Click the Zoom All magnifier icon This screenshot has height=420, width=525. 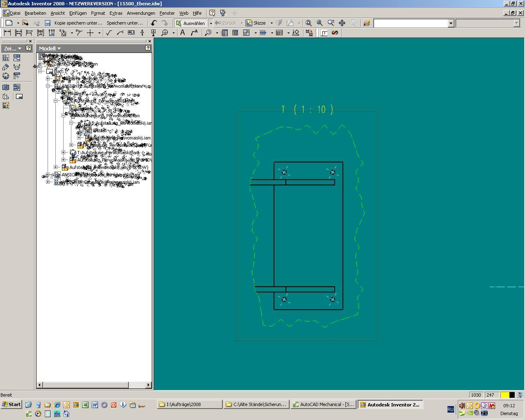pos(308,23)
